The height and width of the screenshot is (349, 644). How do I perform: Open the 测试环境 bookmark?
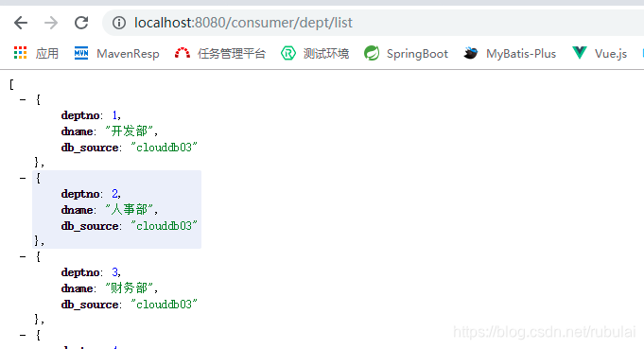click(326, 54)
